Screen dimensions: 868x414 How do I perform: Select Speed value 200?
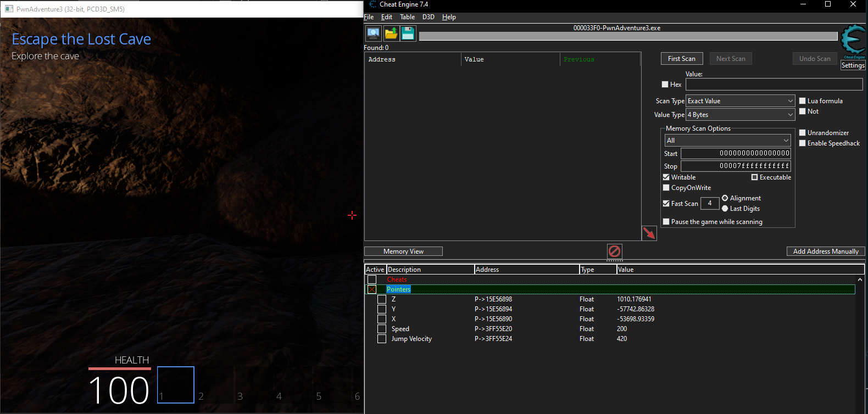(x=622, y=329)
